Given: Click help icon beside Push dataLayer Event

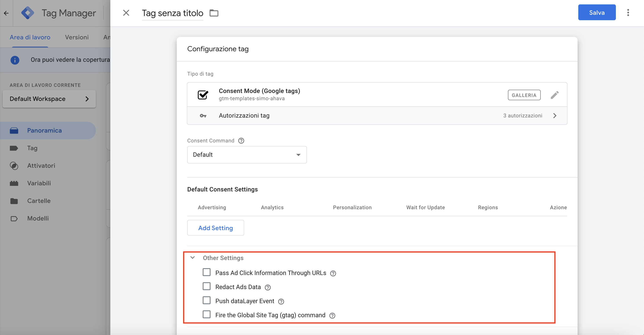Looking at the screenshot, I should (x=281, y=302).
